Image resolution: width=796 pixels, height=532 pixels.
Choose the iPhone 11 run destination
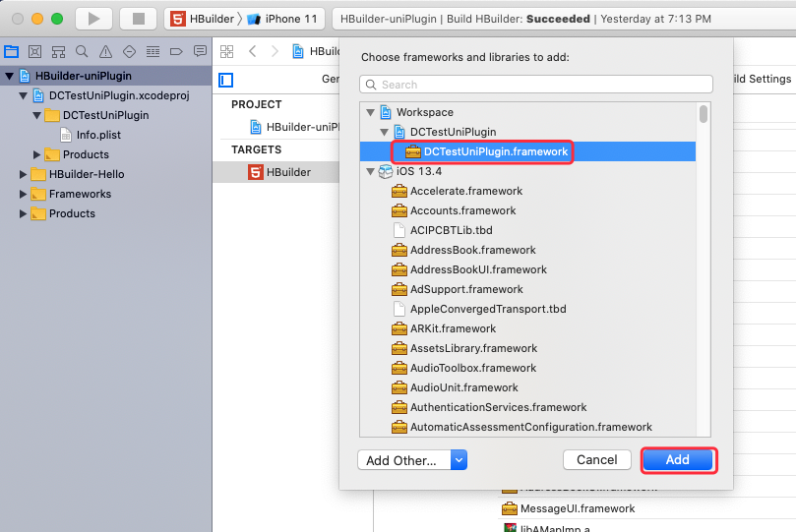(282, 19)
